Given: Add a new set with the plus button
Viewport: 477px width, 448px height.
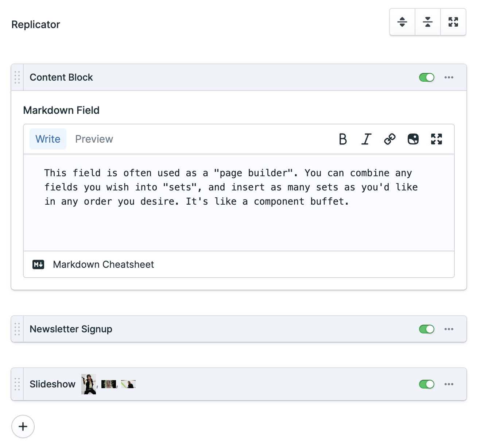Looking at the screenshot, I should tap(23, 426).
